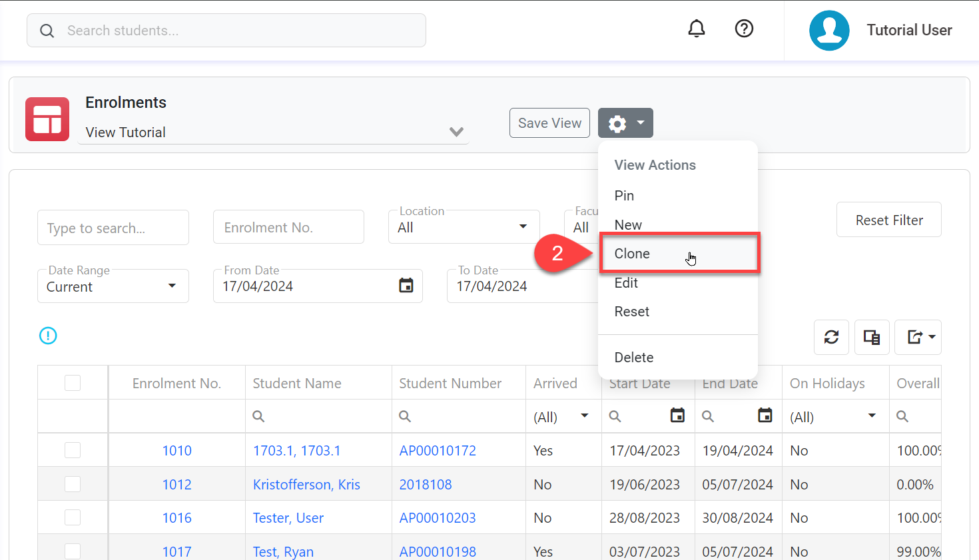
Task: Open the help question mark icon
Action: point(744,29)
